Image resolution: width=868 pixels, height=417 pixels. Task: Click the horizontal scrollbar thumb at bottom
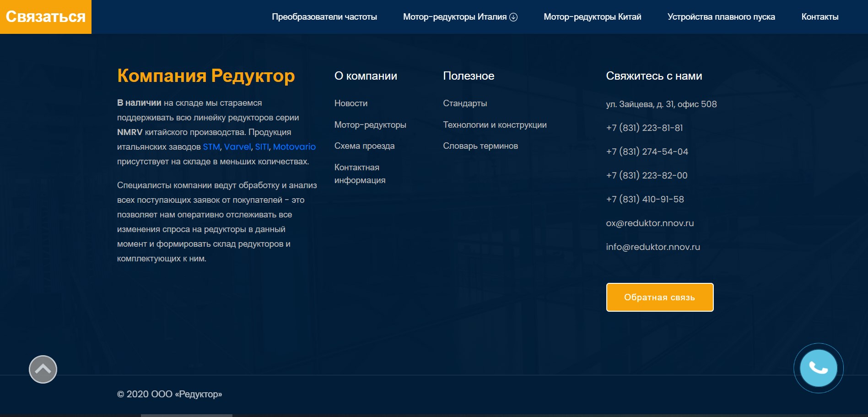tap(187, 415)
